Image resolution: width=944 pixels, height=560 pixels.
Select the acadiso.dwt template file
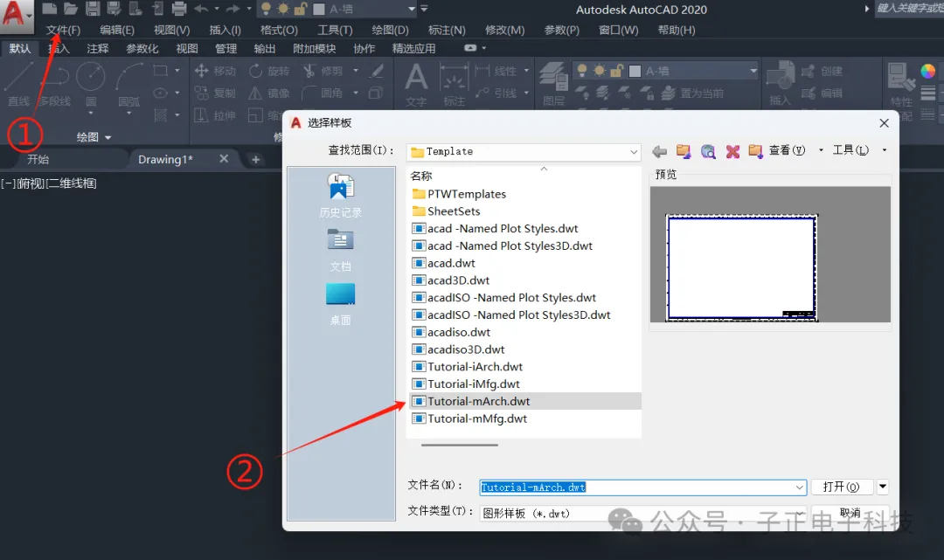coord(452,332)
